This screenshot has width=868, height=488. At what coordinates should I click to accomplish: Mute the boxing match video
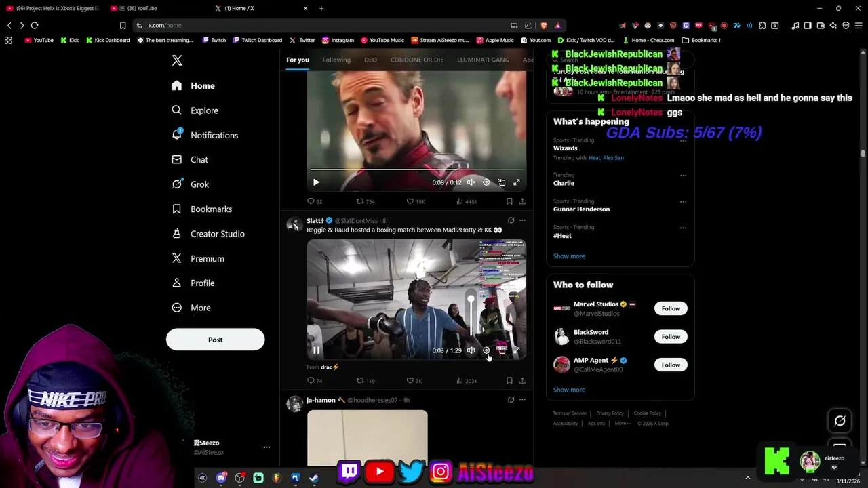coord(471,350)
